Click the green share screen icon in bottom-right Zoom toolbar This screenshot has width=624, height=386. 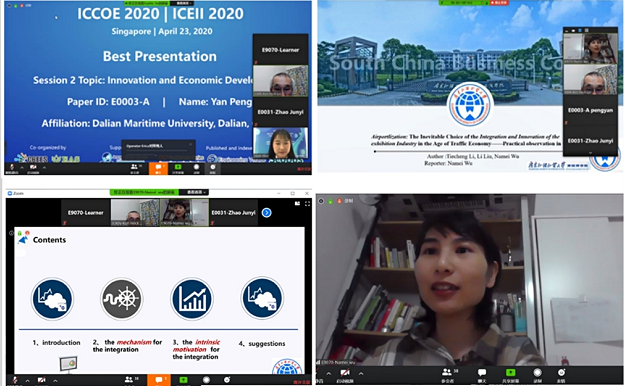510,372
